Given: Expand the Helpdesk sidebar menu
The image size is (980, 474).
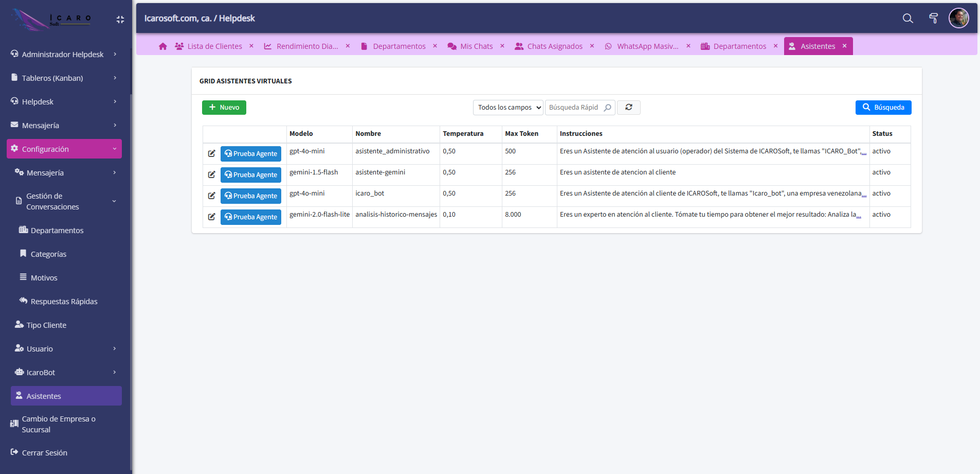Looking at the screenshot, I should pos(64,101).
